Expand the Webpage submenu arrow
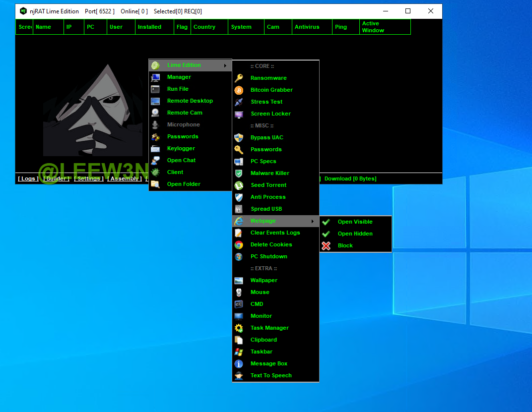The width and height of the screenshot is (532, 412). click(x=313, y=221)
